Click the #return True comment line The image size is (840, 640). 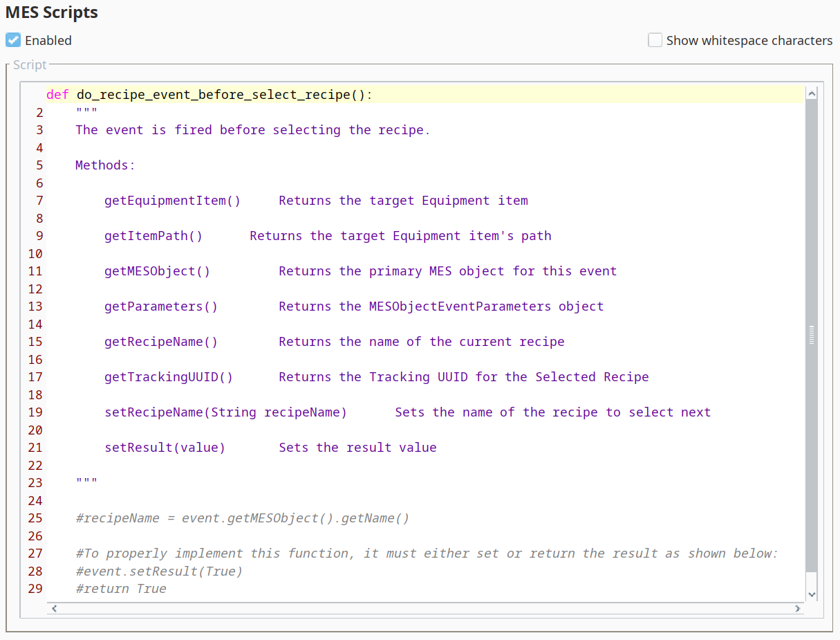point(121,589)
